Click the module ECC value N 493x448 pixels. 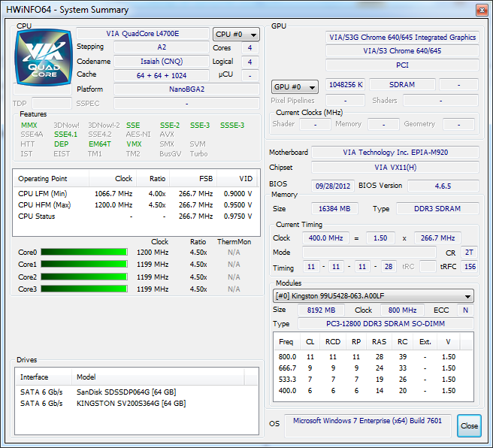tap(465, 310)
